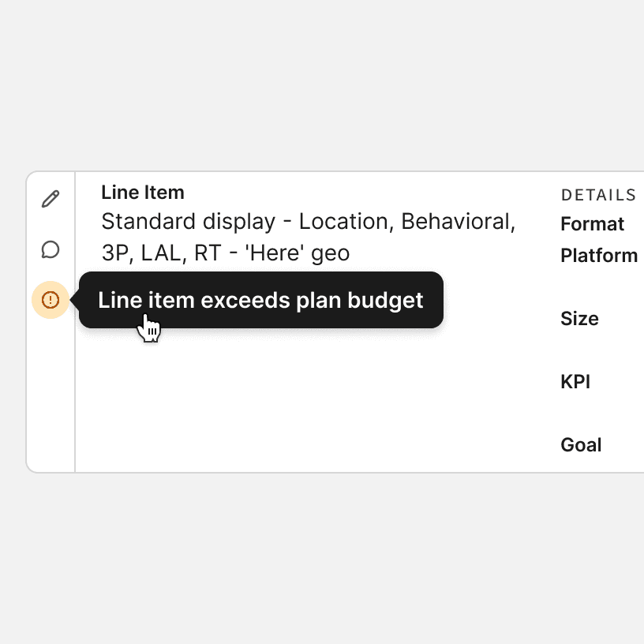644x644 pixels.
Task: Open comments with the speech bubble icon
Action: point(51,250)
